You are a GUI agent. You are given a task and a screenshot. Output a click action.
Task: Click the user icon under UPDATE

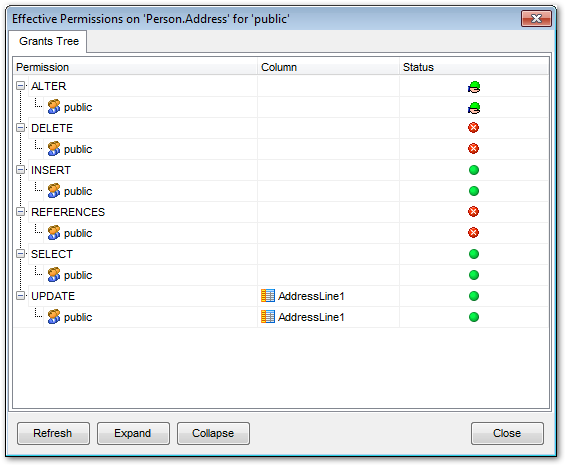(54, 317)
